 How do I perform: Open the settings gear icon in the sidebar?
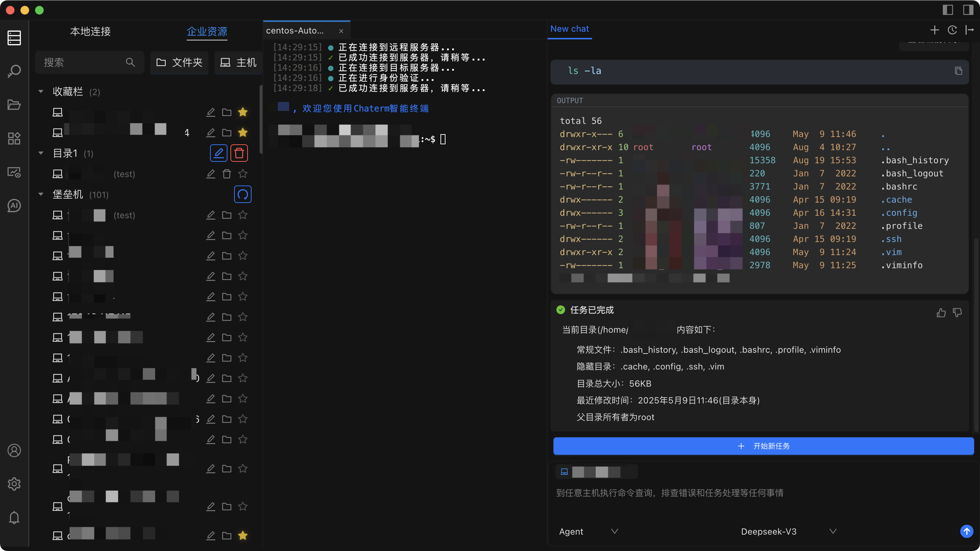pos(14,484)
